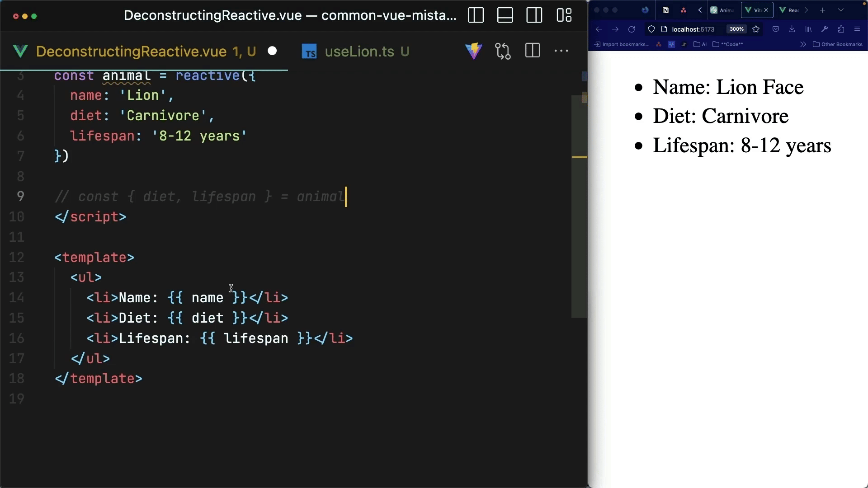Place cursor on 'animal' variable with squiggle
Screen dimensions: 868x488
point(126,75)
